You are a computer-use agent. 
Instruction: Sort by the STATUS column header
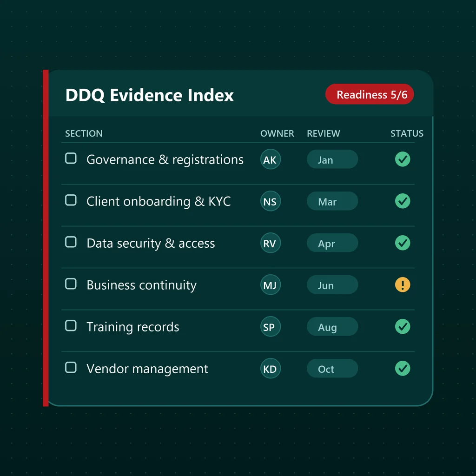click(407, 133)
